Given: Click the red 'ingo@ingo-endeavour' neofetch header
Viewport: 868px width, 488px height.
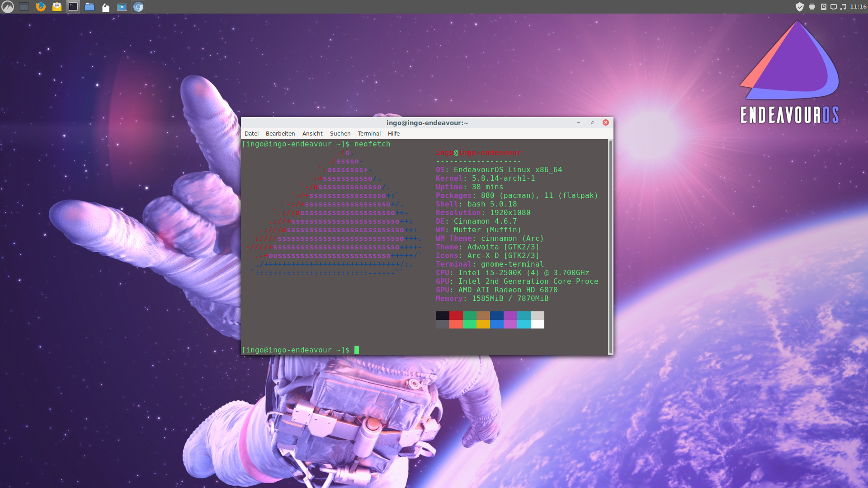Looking at the screenshot, I should click(479, 153).
